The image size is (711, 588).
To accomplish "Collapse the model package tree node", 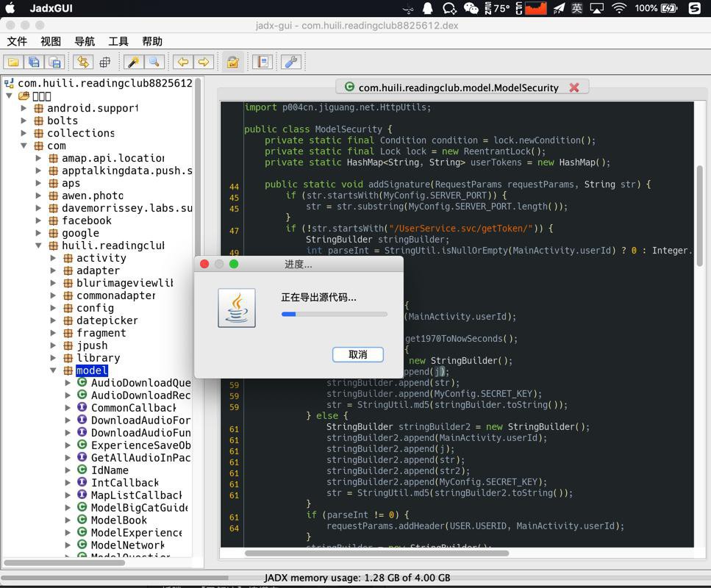I will pyautogui.click(x=54, y=370).
